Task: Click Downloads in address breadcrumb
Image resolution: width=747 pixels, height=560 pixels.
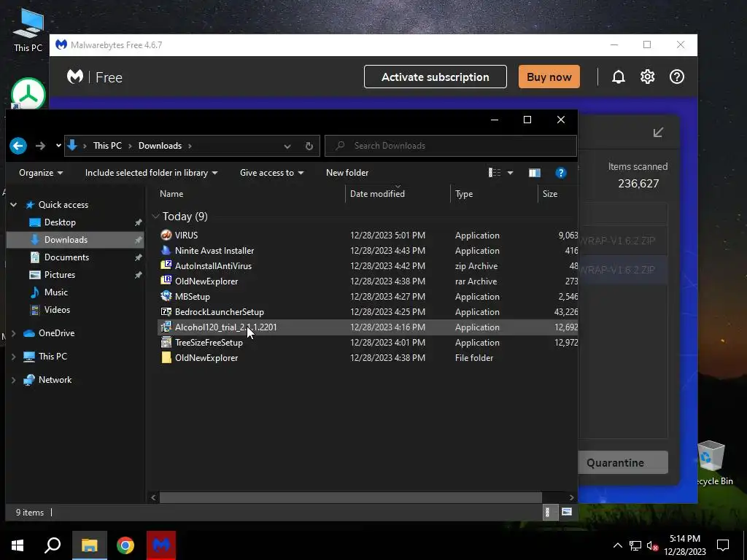Action: click(x=160, y=146)
